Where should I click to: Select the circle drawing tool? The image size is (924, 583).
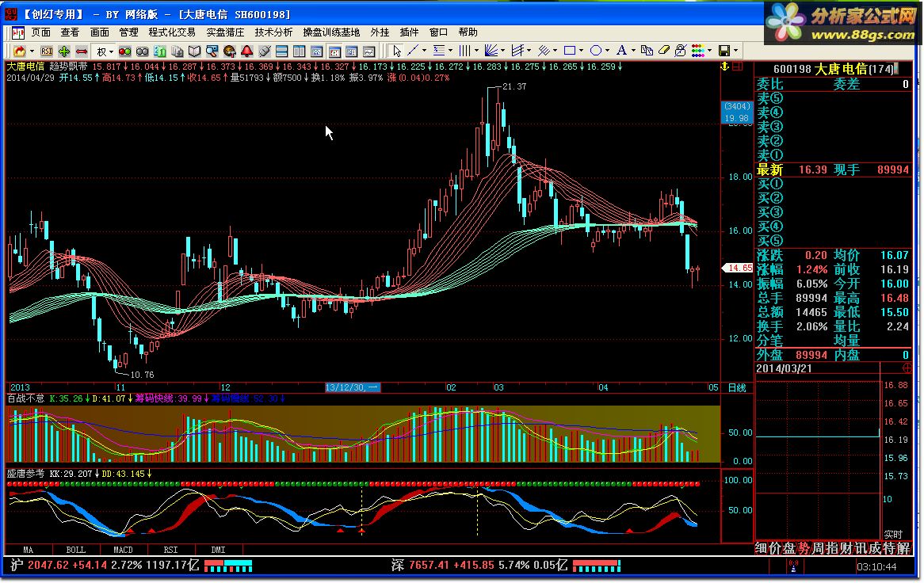[x=596, y=51]
